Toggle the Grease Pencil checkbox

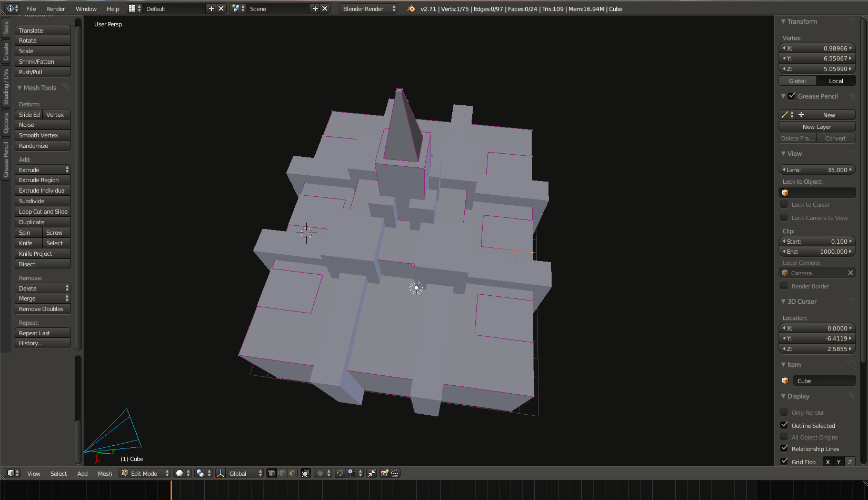[792, 96]
